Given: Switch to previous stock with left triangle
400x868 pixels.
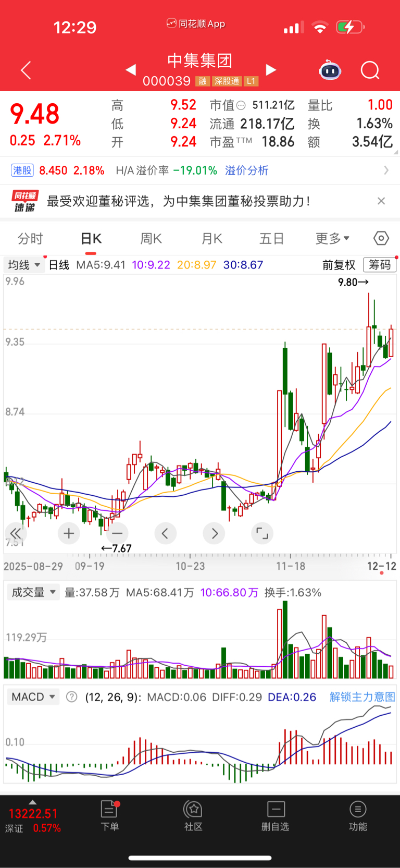Looking at the screenshot, I should pos(131,69).
